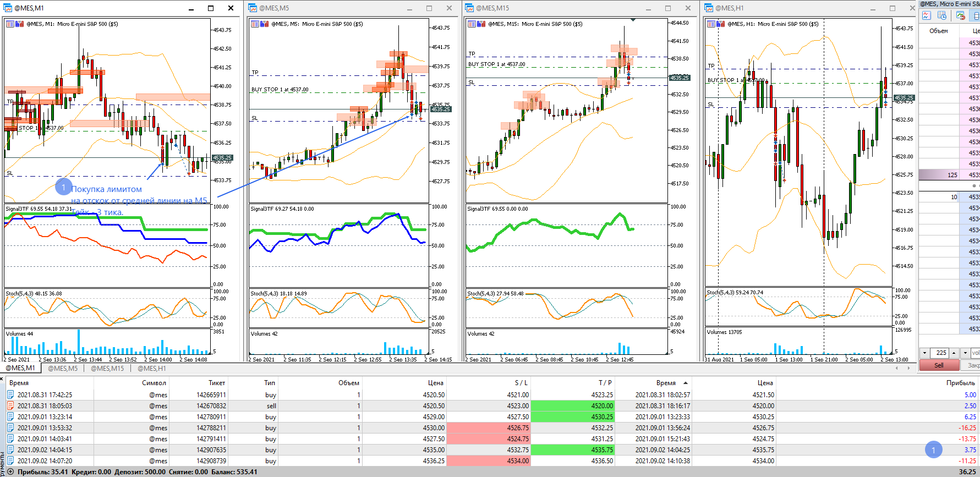Click the buy order icon dated 2021.08.31 17:42:25
The height and width of the screenshot is (477, 980).
[10, 394]
